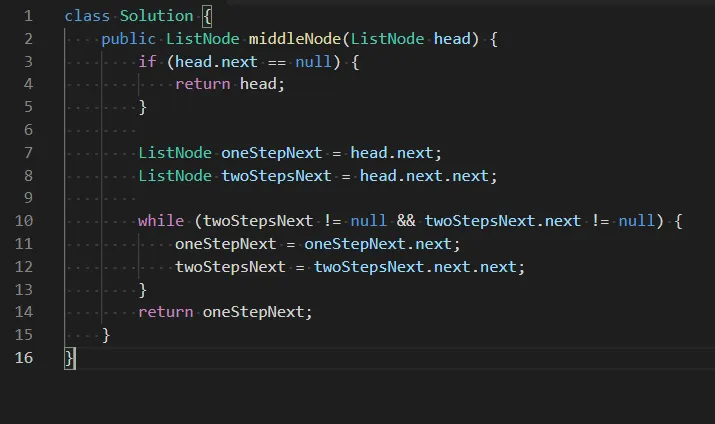The image size is (715, 424).
Task: Click 'oneStepNext' declaration on line 7
Action: coord(272,153)
